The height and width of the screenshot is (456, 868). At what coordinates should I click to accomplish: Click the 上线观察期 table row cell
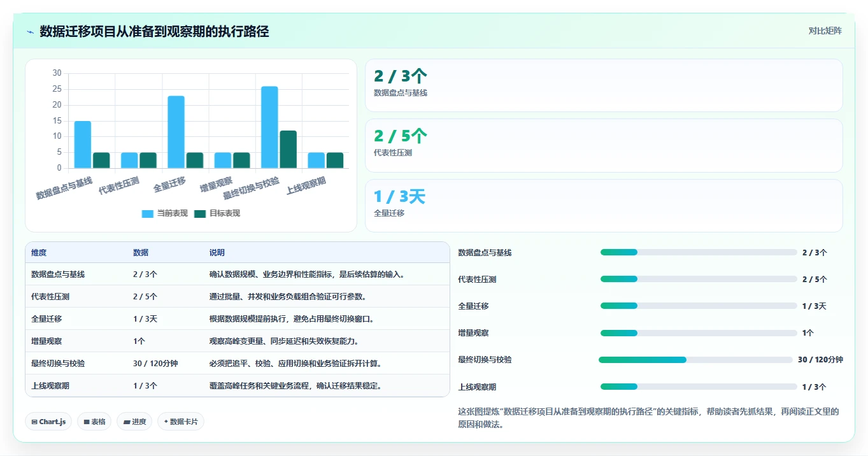click(50, 386)
